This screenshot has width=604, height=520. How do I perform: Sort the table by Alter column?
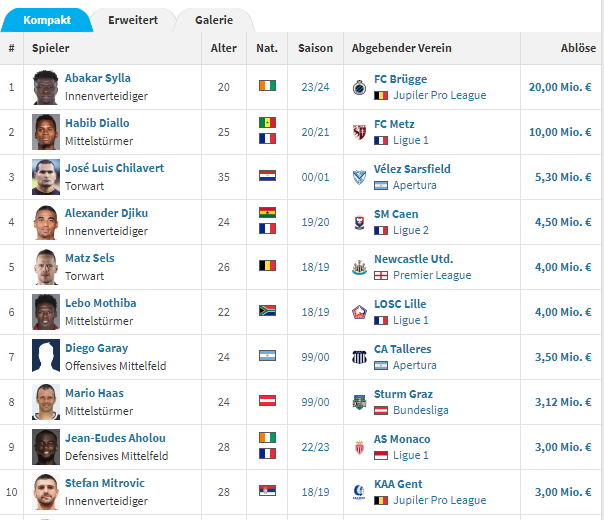pos(224,48)
